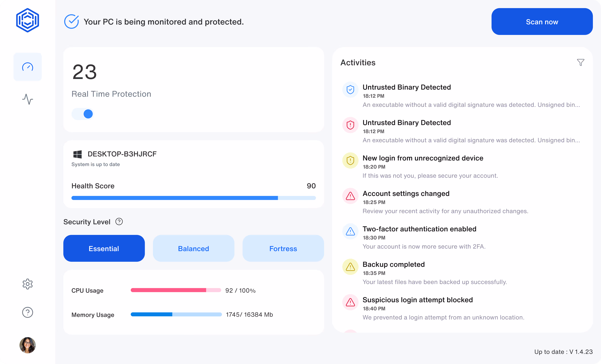Click yellow shield icon for new login alert
The width and height of the screenshot is (601, 364).
350,161
